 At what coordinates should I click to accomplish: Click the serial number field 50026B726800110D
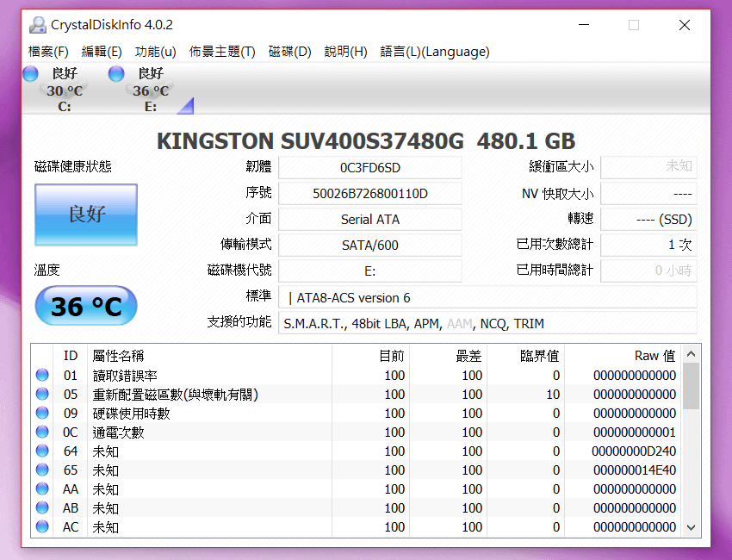370,193
